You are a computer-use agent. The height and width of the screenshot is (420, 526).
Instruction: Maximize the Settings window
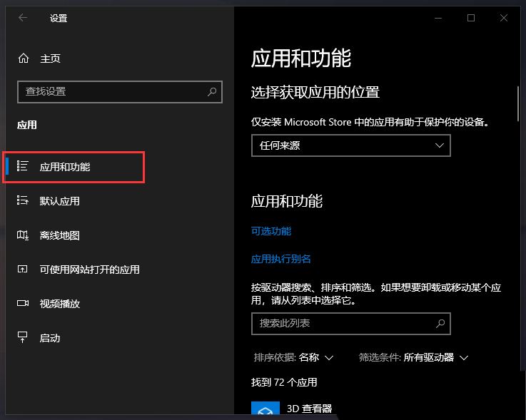click(x=471, y=18)
